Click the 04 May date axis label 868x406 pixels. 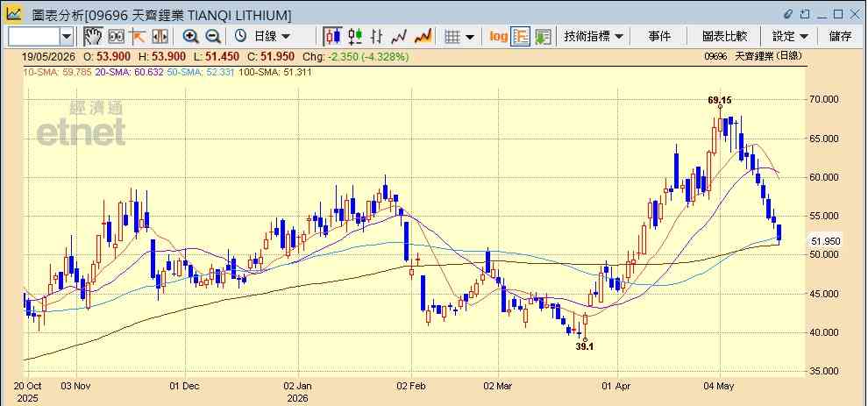click(x=720, y=386)
